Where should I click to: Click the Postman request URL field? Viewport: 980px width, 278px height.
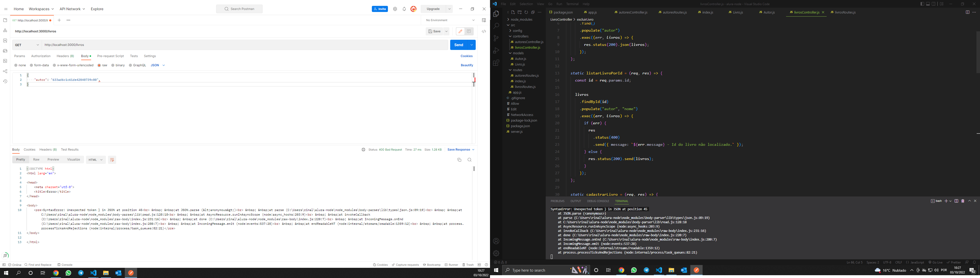point(245,45)
